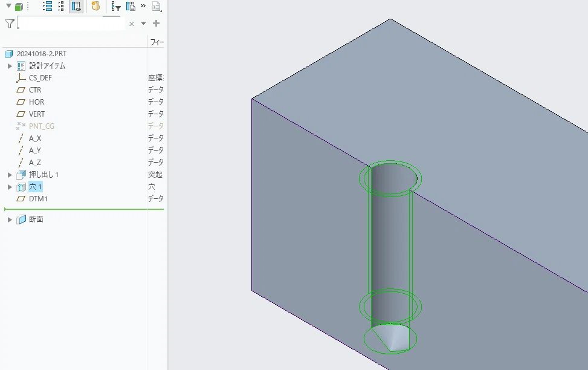Open the tree filters icon
This screenshot has width=588, height=370.
(116, 7)
